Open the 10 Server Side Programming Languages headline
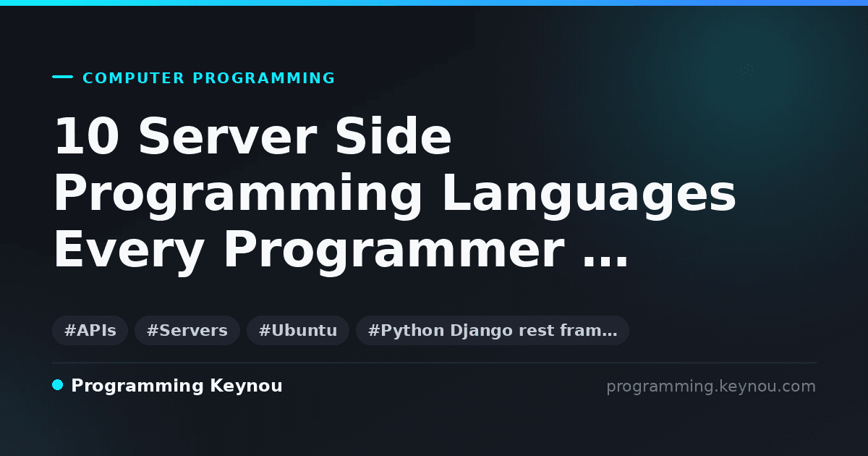Screen dimensions: 868x456 [x=395, y=197]
